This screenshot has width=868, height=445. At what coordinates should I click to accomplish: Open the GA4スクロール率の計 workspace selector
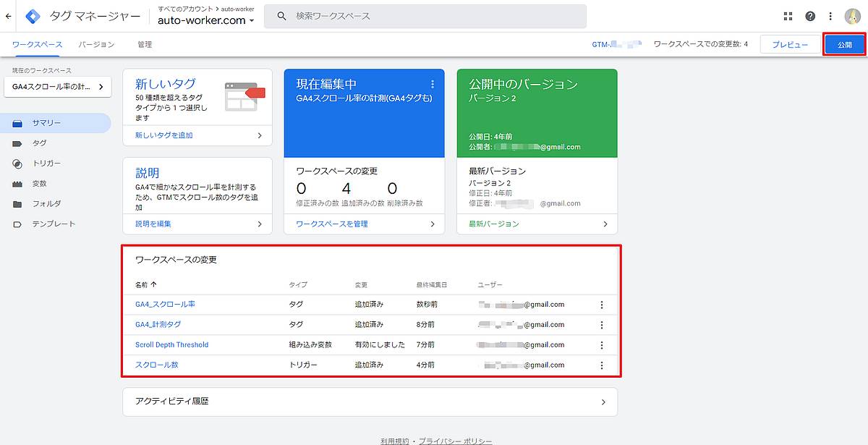[56, 86]
